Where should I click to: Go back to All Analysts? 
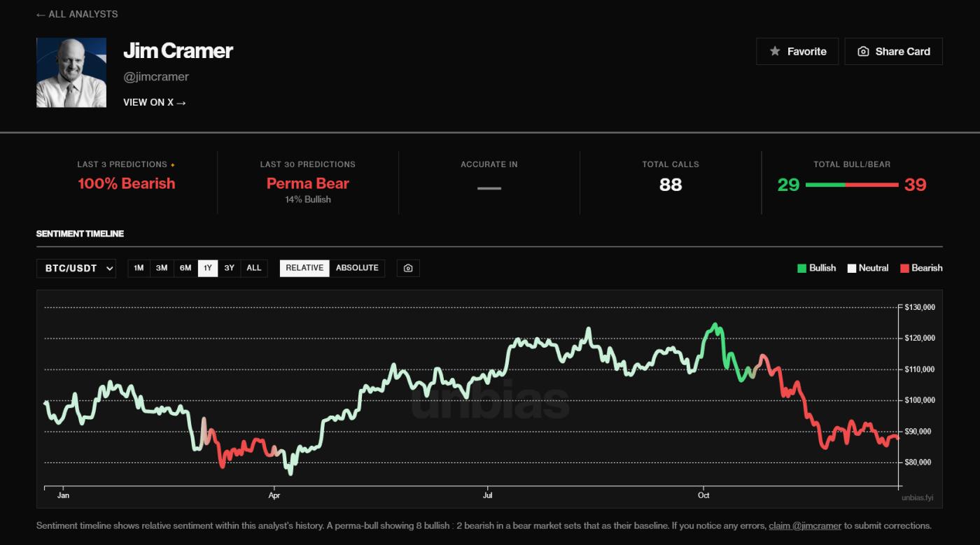click(x=77, y=14)
